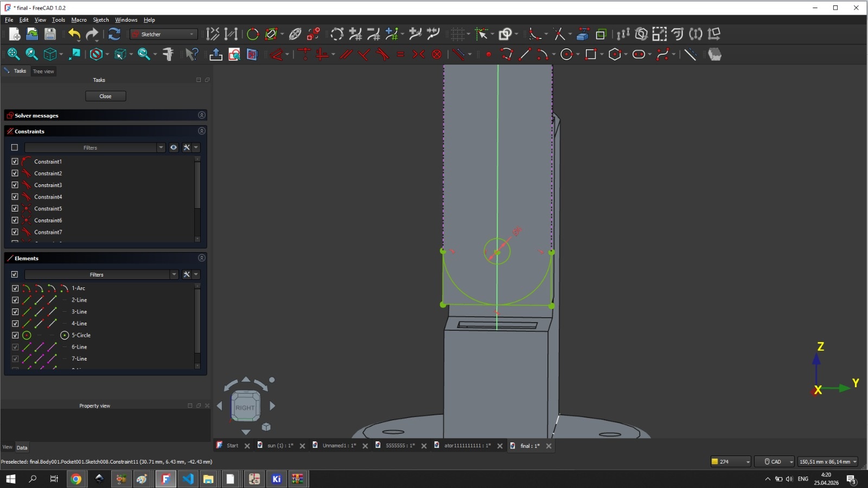Screen dimensions: 868x488
Task: Select the perpendicular constraint tool
Action: point(364,54)
